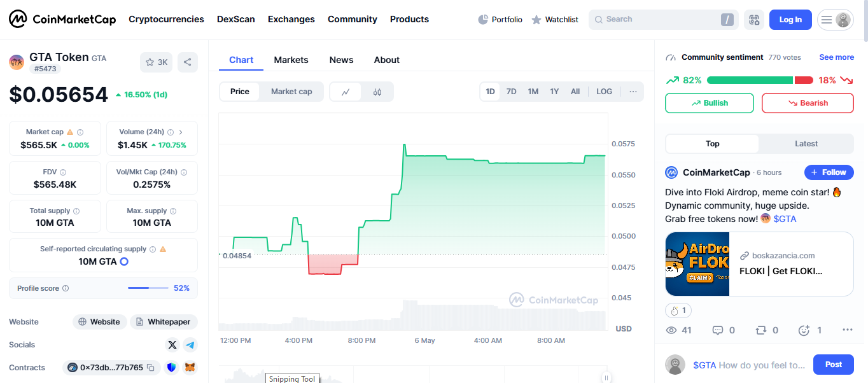
Task: Click the QR code scan icon
Action: pos(754,20)
